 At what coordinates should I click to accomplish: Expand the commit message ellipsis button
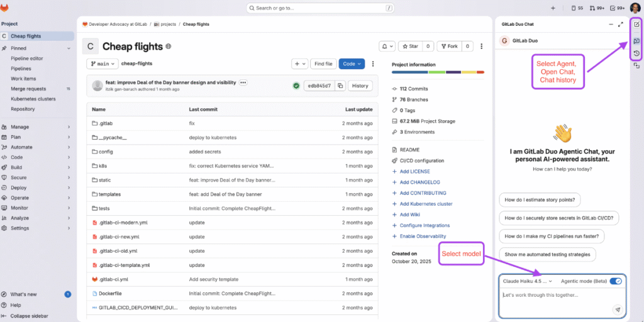[243, 82]
